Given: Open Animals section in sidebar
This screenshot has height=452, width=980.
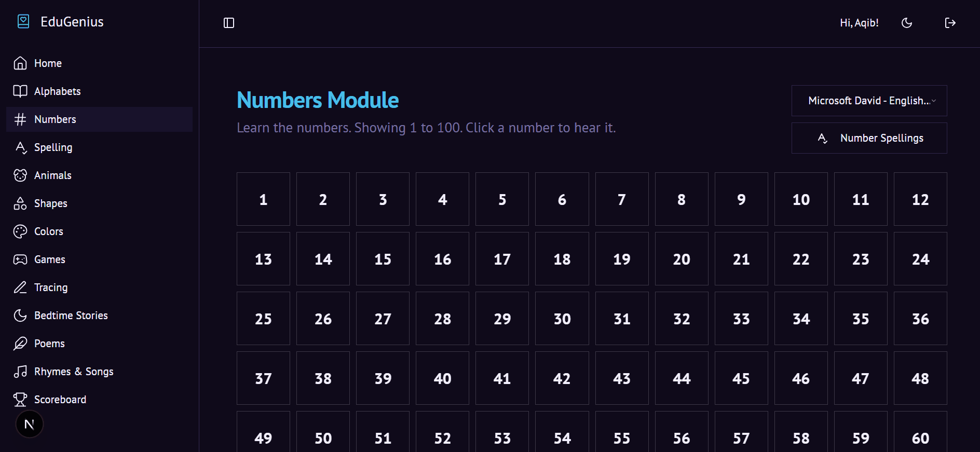Looking at the screenshot, I should click(52, 175).
